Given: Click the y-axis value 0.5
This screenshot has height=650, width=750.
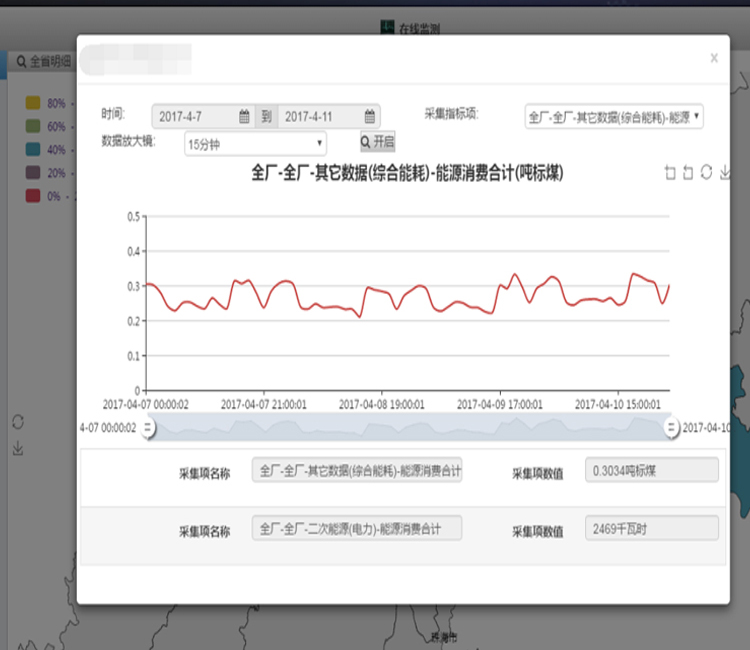Looking at the screenshot, I should (133, 217).
